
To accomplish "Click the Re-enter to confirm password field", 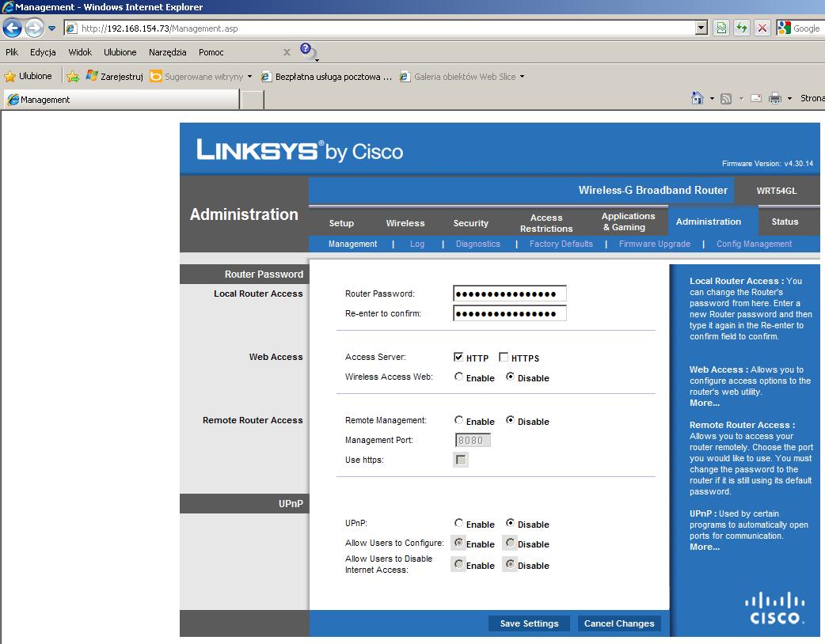I will click(509, 313).
